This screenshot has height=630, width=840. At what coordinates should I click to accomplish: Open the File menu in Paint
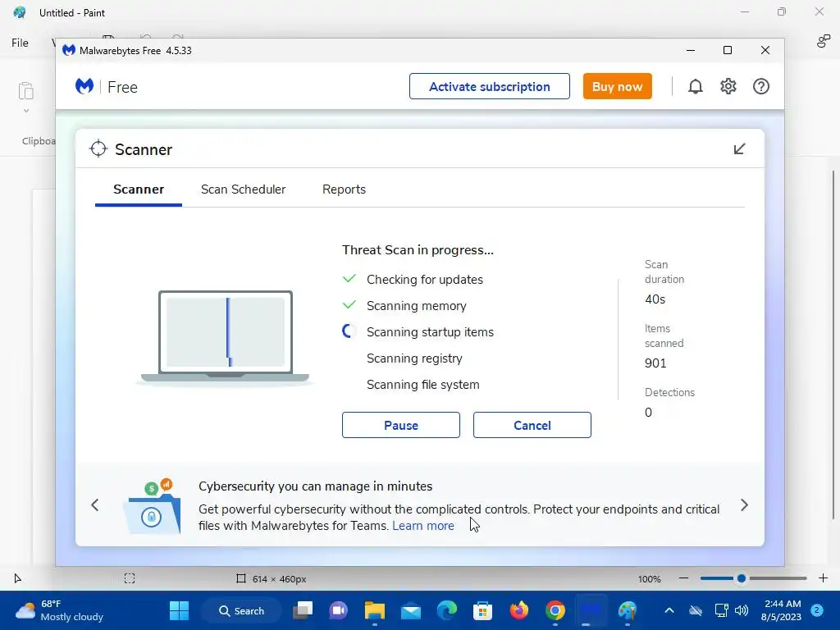[20, 43]
